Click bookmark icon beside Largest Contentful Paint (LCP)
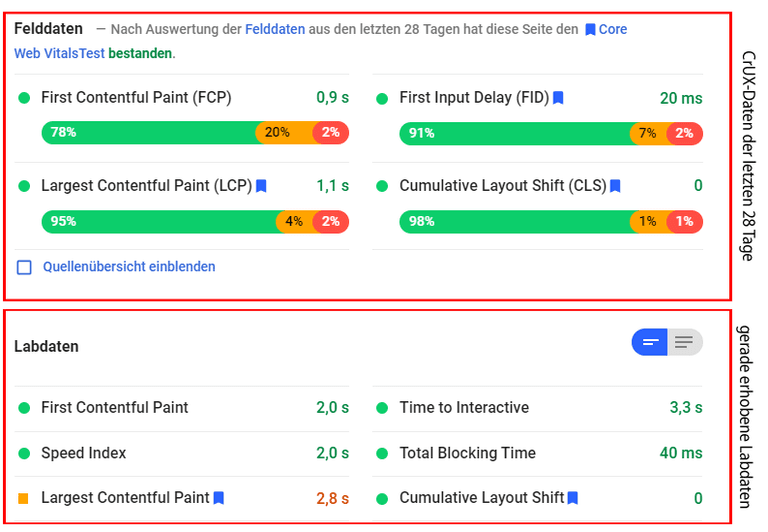The height and width of the screenshot is (532, 768). tap(261, 186)
